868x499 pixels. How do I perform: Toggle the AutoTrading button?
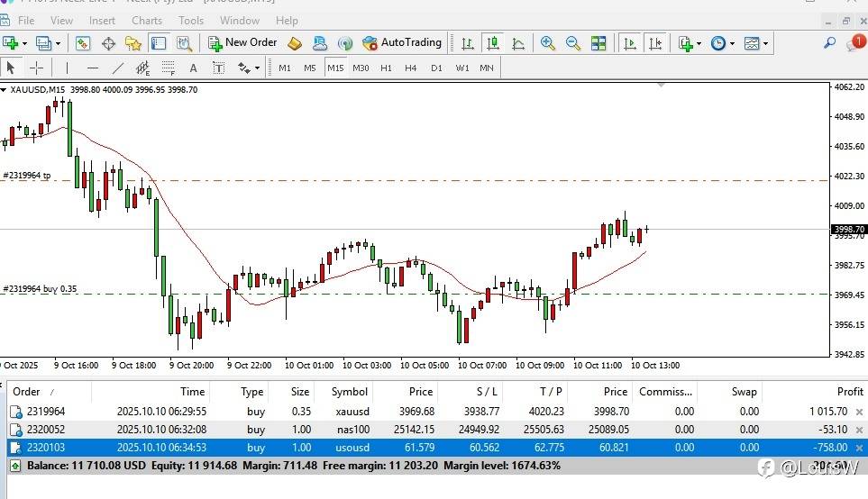coord(402,42)
